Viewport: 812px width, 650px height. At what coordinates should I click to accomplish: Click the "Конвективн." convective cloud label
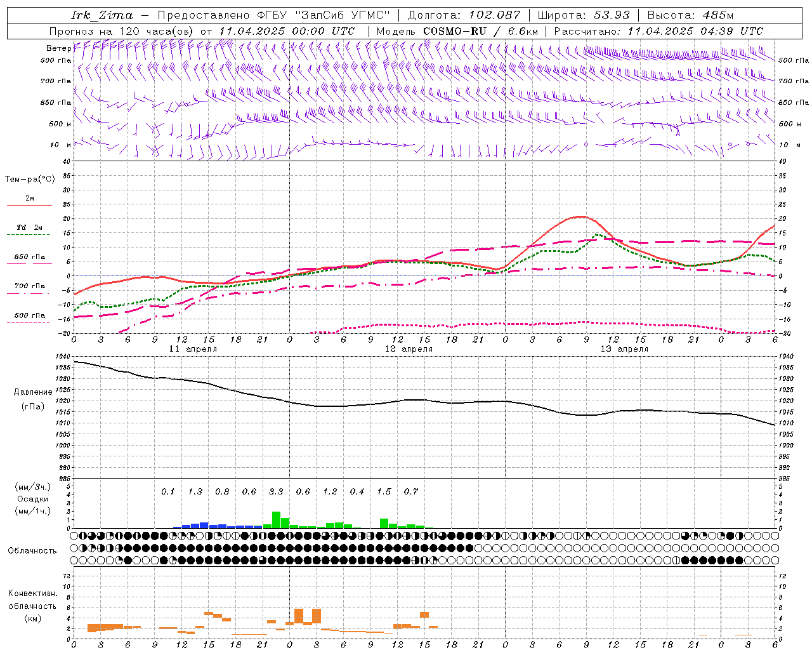(32, 594)
